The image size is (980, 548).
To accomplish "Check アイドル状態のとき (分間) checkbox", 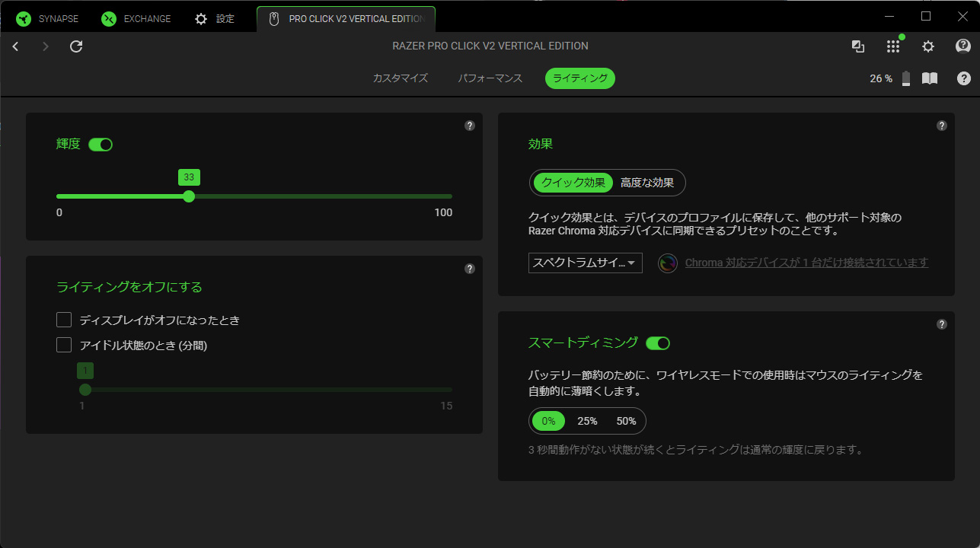I will [x=64, y=346].
